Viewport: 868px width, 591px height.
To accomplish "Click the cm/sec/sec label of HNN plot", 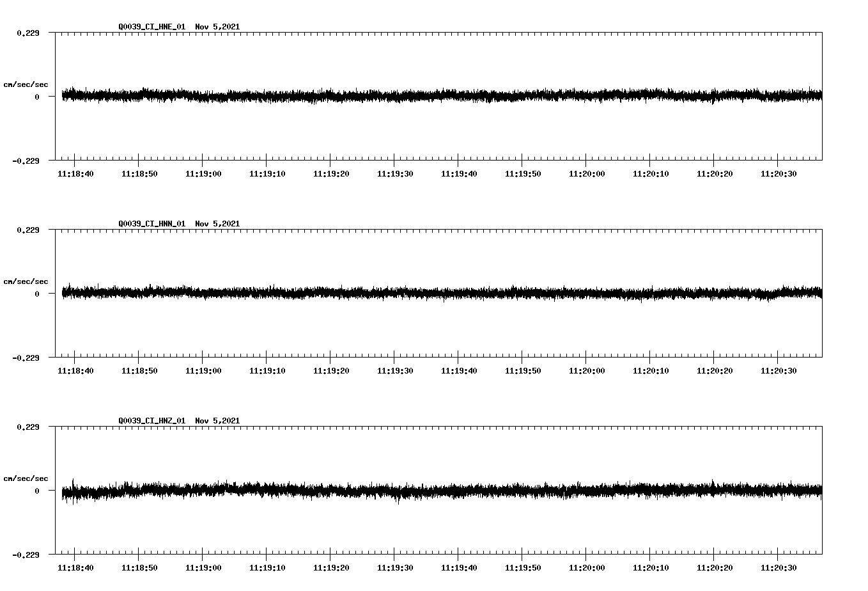I will (x=26, y=281).
